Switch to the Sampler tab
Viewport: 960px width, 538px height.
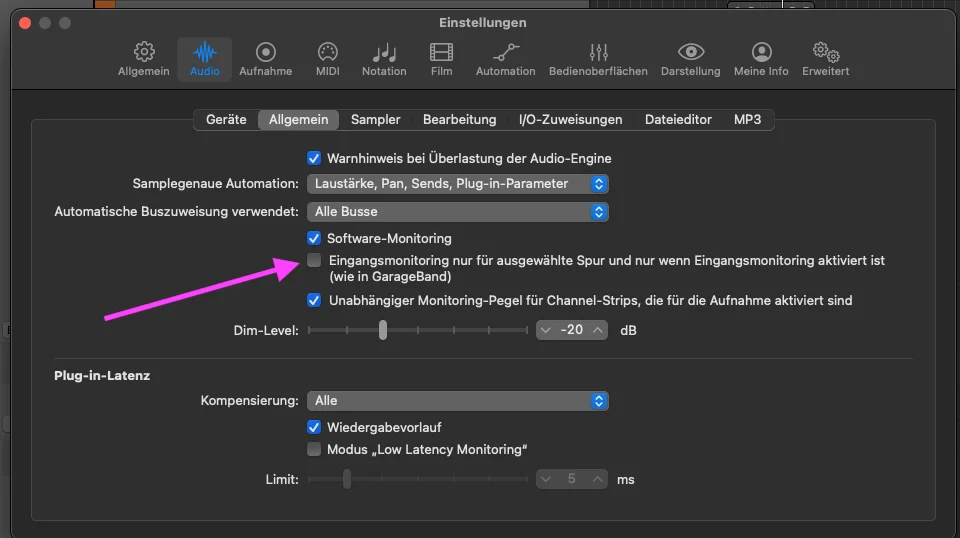tap(375, 119)
